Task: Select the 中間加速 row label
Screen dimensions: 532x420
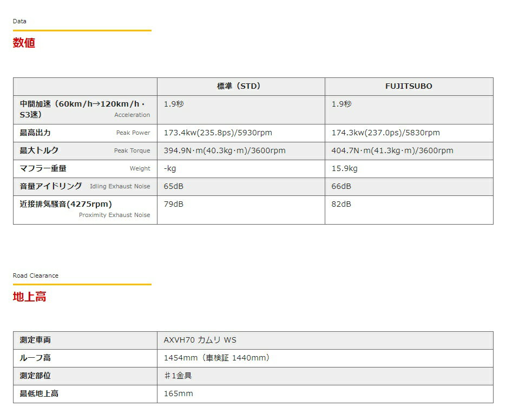Action: (82, 109)
